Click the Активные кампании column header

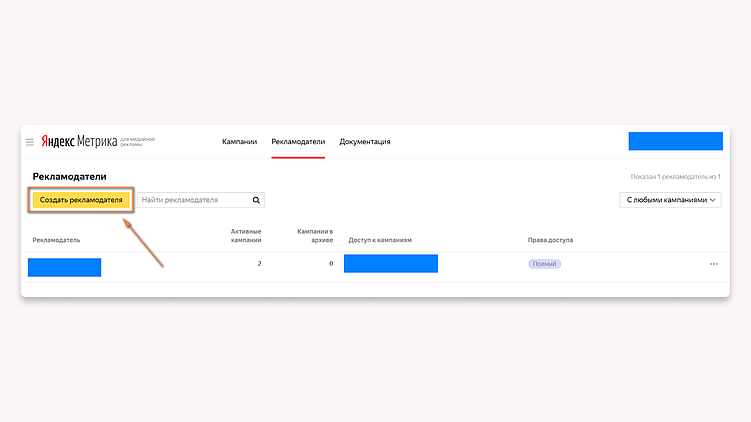click(x=246, y=236)
